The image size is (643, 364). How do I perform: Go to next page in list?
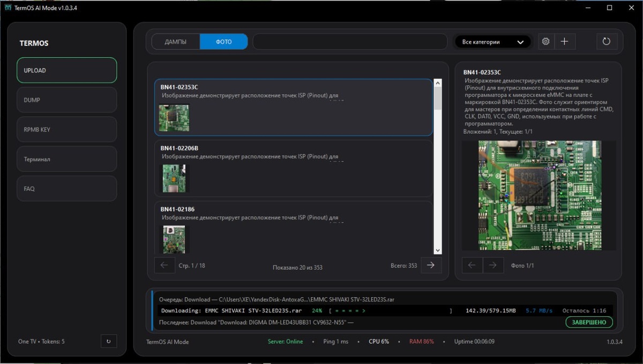pos(431,265)
